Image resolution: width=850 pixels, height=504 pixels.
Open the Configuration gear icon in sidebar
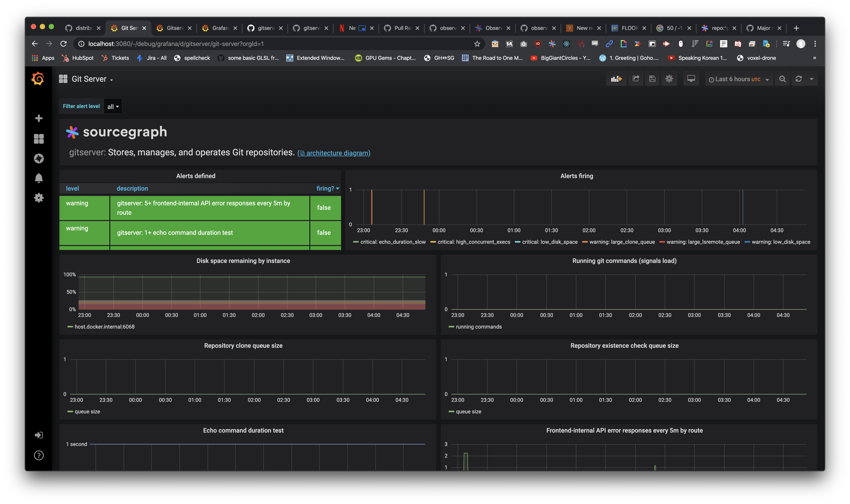click(x=39, y=198)
